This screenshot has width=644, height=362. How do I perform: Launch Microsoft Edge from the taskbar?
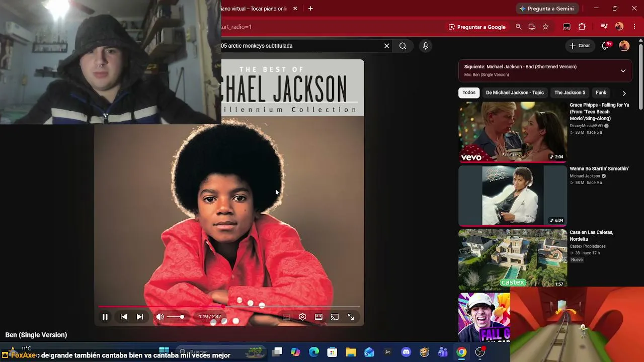pos(314,352)
